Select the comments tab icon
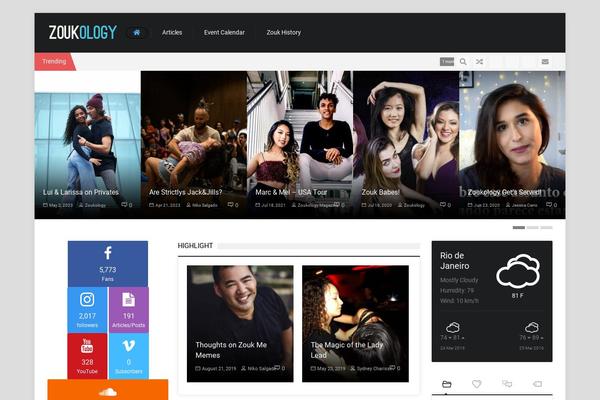Viewport: 600px width, 400px height. coord(507,384)
